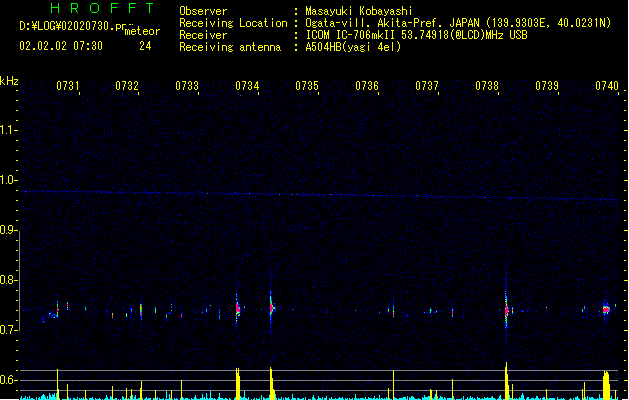
Task: Click the 0731 time marker
Action: [68, 86]
